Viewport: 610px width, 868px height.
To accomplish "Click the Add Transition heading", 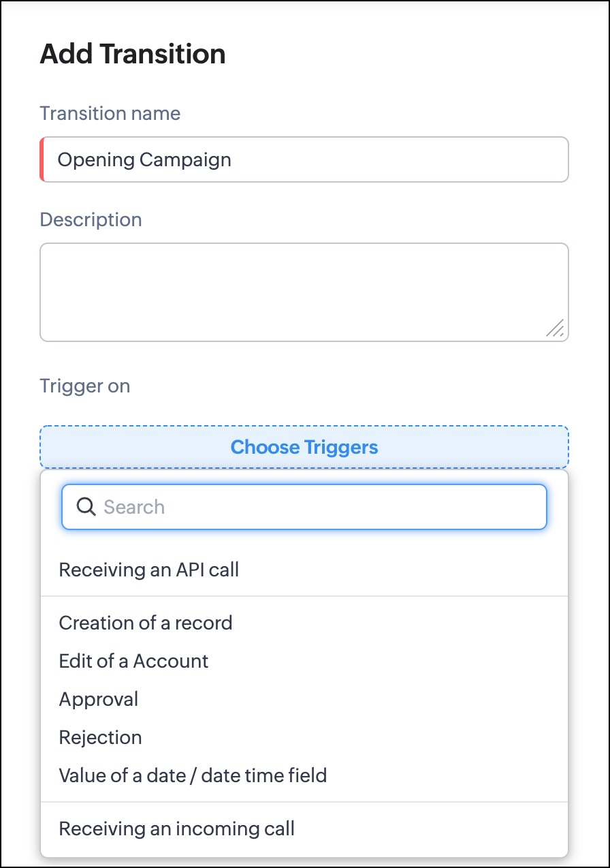I will [133, 54].
